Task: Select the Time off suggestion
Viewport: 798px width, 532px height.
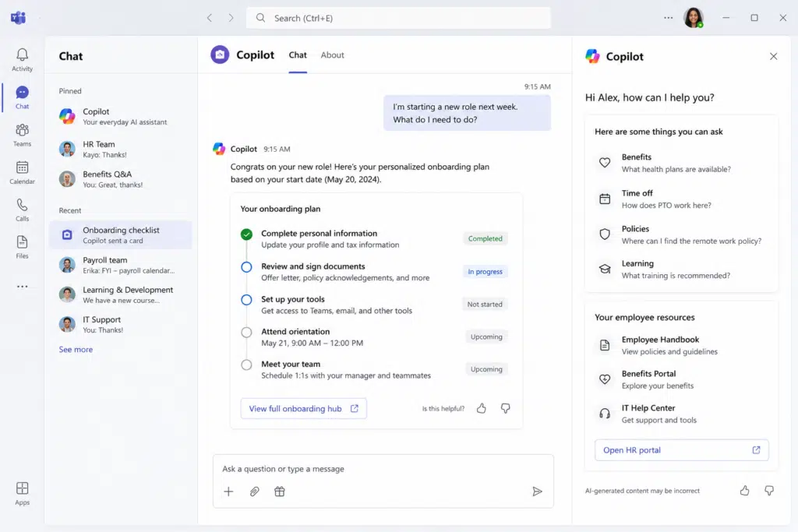Action: (x=681, y=199)
